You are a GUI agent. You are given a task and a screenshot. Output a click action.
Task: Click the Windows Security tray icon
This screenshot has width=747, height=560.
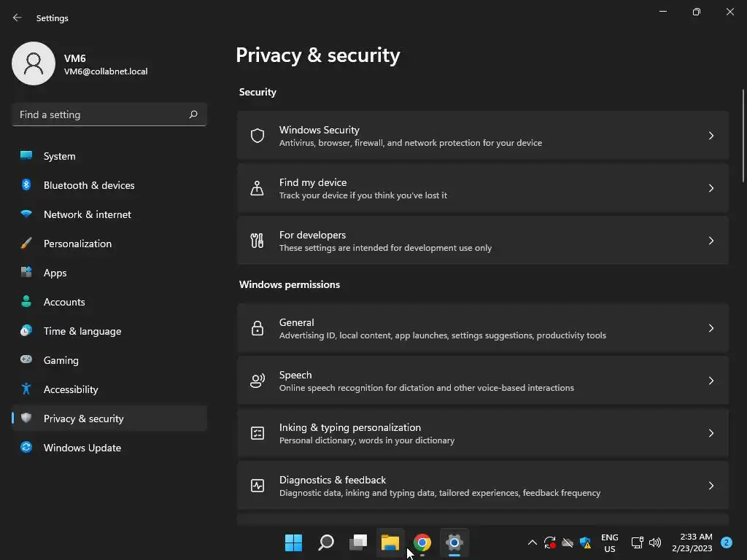586,542
